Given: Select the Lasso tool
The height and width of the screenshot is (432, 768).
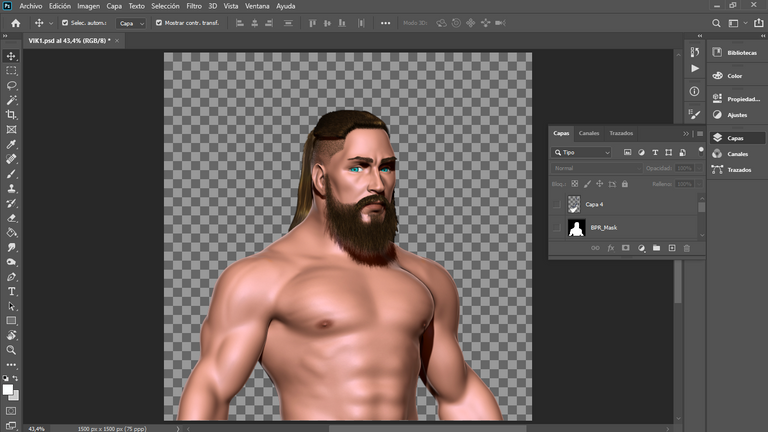Looking at the screenshot, I should [11, 86].
